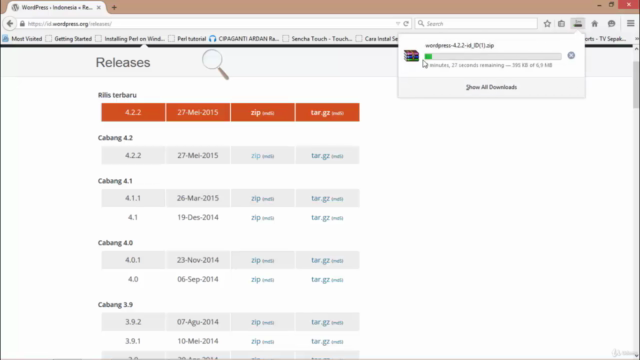Image resolution: width=640 pixels, height=360 pixels.
Task: Click the scrollbar up arrow
Action: point(636,49)
